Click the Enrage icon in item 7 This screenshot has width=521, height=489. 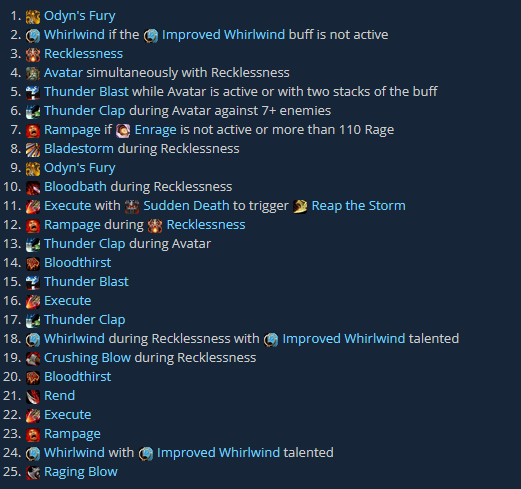[x=123, y=131]
